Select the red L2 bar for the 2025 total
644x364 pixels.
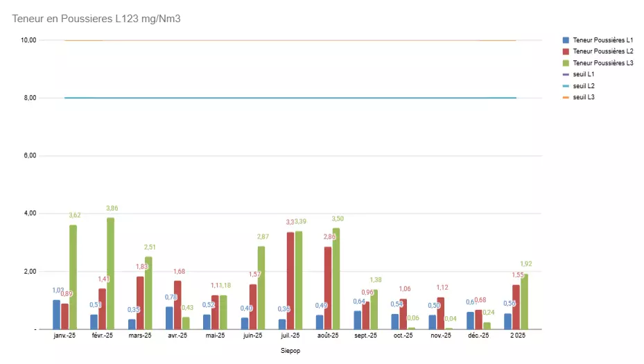[516, 307]
